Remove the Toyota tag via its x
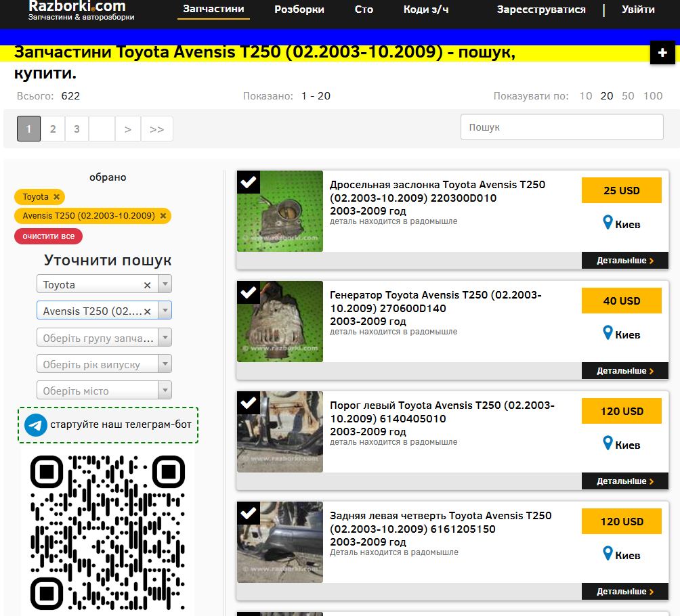 pyautogui.click(x=56, y=197)
